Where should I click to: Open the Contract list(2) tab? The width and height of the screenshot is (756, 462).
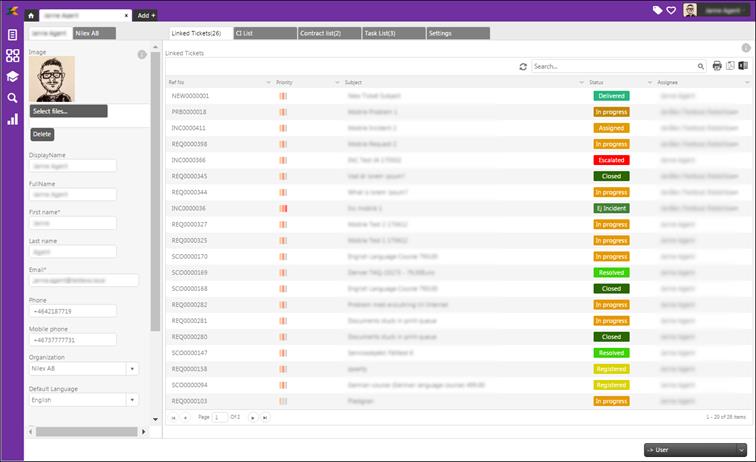(x=328, y=33)
